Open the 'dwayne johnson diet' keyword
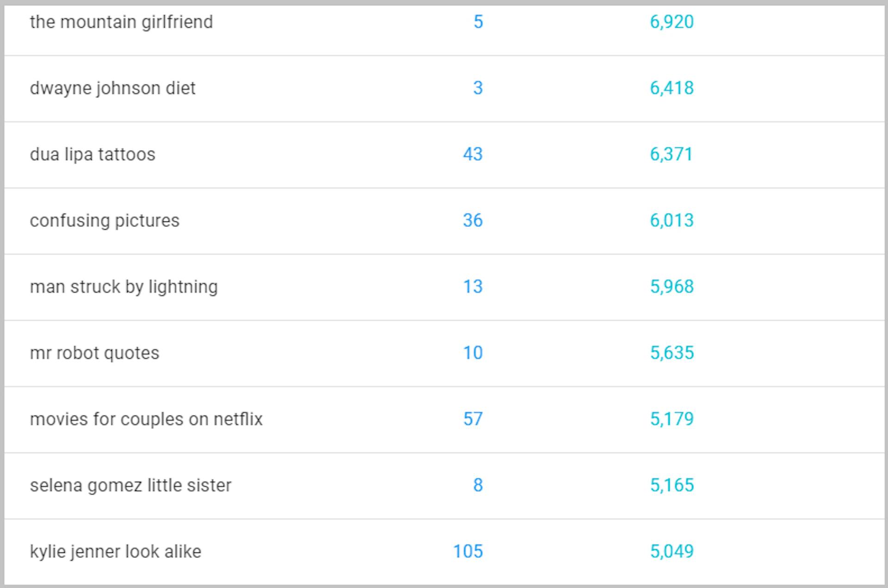The height and width of the screenshot is (588, 888). point(112,88)
